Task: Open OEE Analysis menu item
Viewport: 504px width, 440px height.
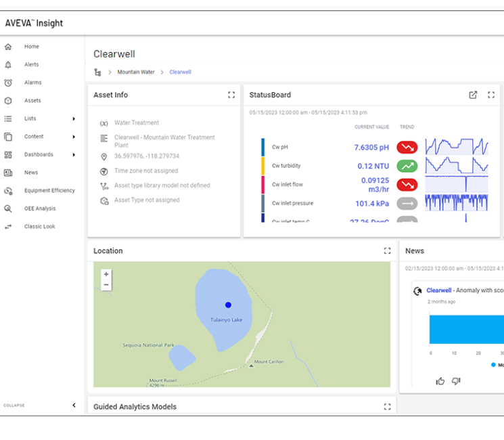Action: click(x=40, y=208)
